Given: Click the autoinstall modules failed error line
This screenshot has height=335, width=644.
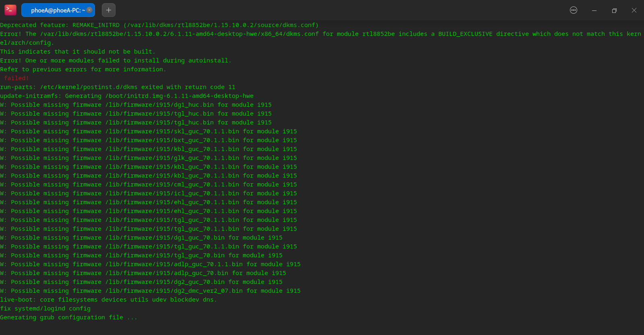Looking at the screenshot, I should [116, 60].
